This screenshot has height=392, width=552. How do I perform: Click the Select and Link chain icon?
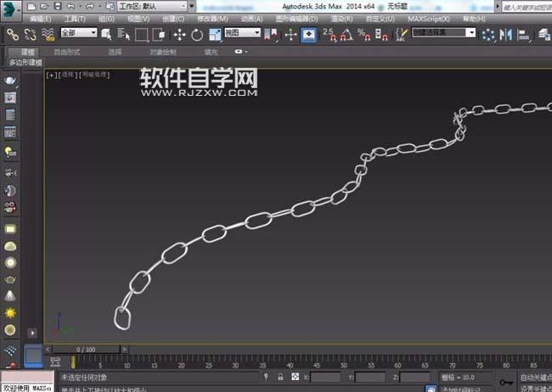10,35
